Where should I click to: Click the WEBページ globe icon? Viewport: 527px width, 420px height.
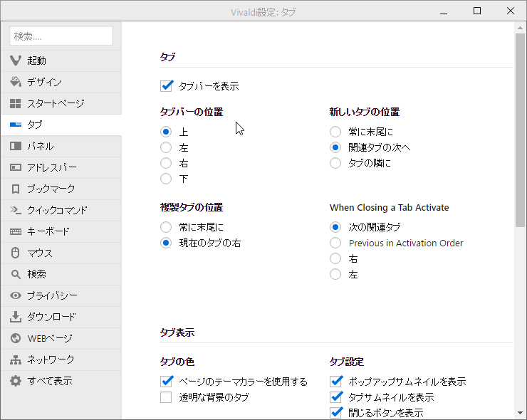16,338
